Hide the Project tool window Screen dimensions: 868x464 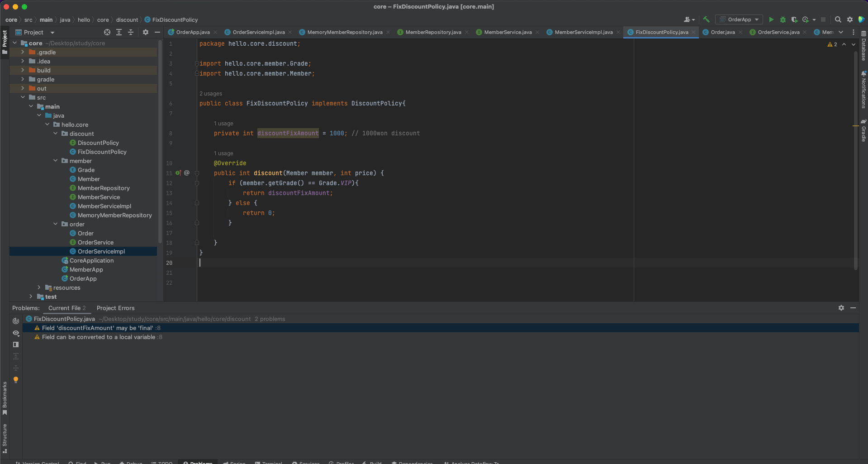157,32
